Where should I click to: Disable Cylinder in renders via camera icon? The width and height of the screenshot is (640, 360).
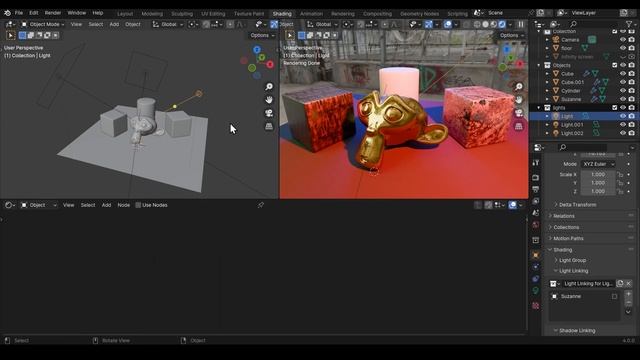click(631, 91)
